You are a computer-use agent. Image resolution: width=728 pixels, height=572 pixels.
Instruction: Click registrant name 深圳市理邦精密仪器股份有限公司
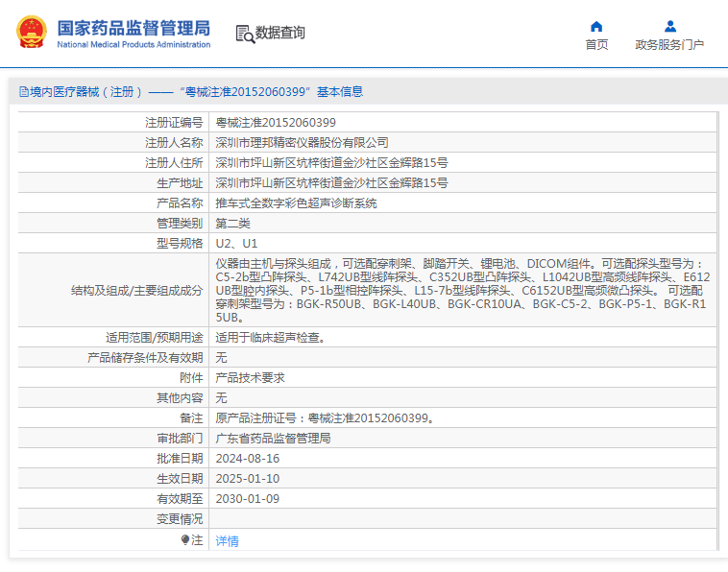click(302, 143)
